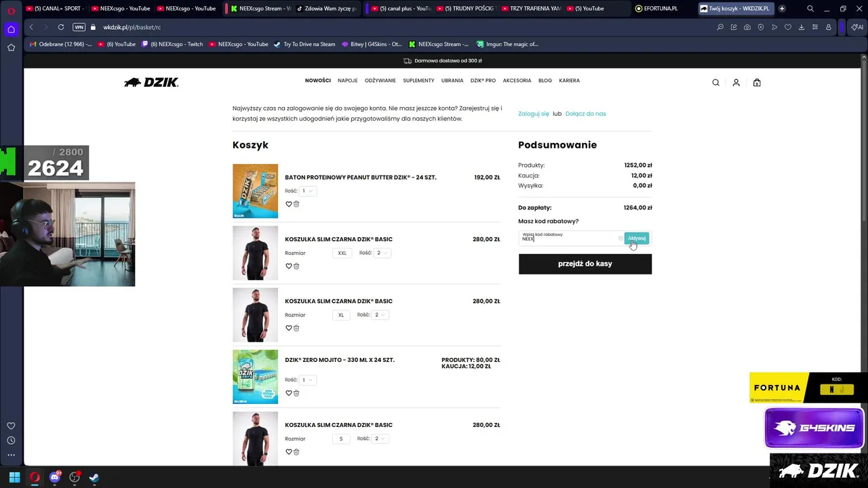The height and width of the screenshot is (488, 868).
Task: Open Windows Start menu
Action: point(14,477)
